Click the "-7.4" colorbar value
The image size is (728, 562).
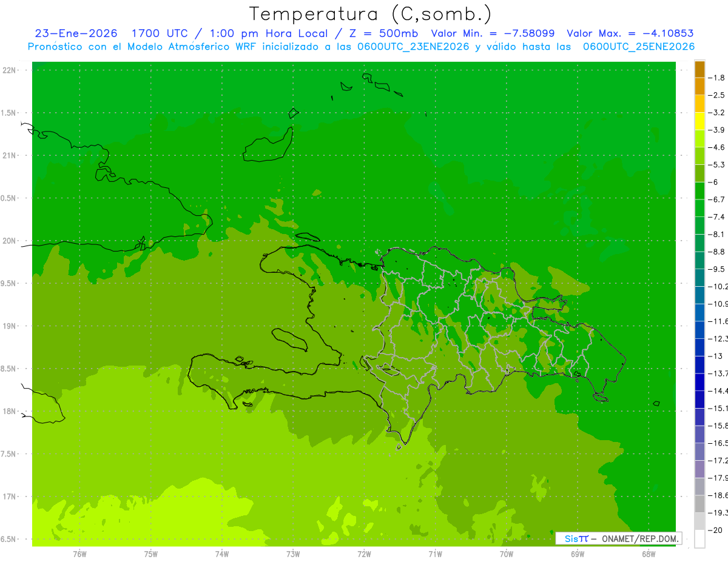click(x=716, y=217)
